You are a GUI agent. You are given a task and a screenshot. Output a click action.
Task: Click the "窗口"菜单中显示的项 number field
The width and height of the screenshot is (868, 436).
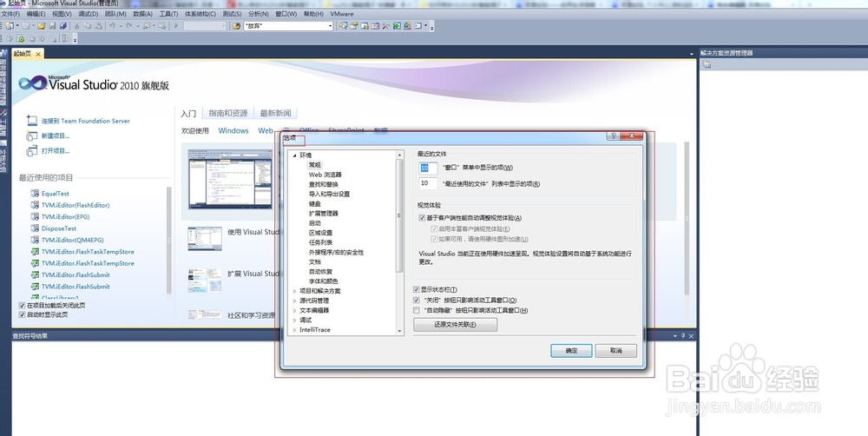[429, 168]
